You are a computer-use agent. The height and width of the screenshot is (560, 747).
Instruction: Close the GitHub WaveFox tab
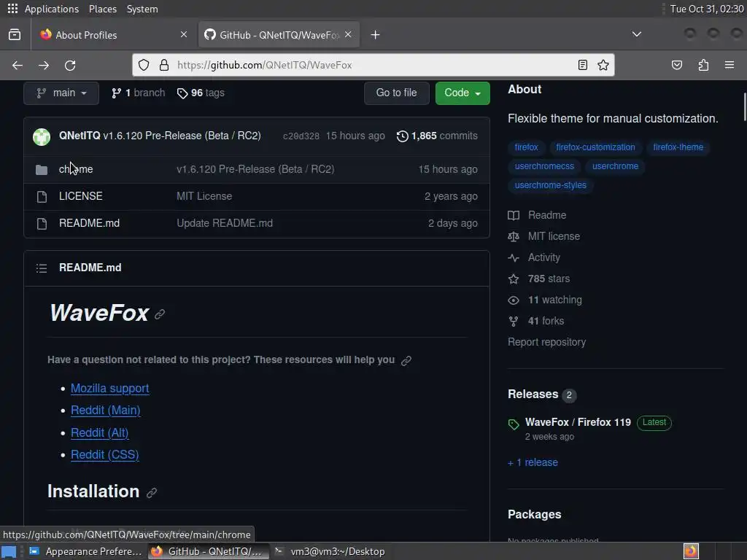click(348, 34)
